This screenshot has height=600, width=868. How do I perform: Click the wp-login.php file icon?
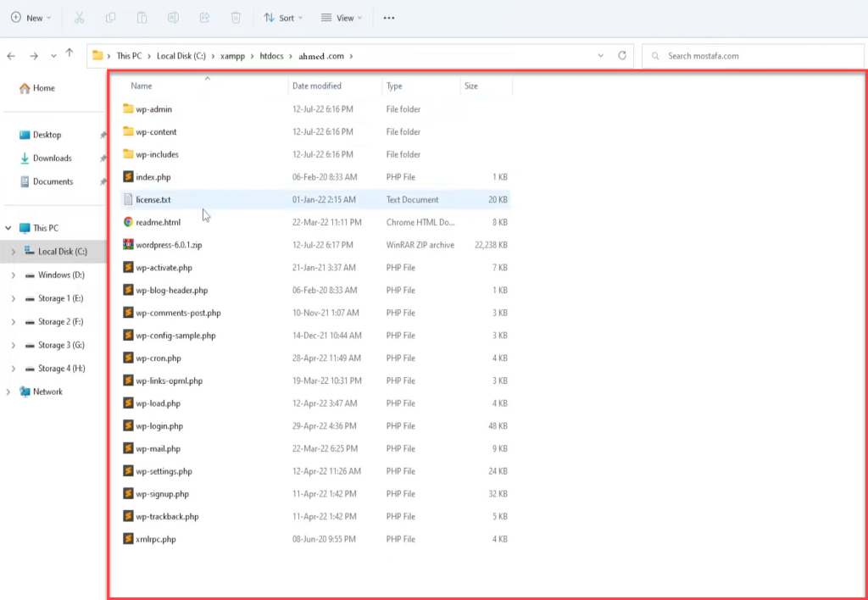pos(129,425)
